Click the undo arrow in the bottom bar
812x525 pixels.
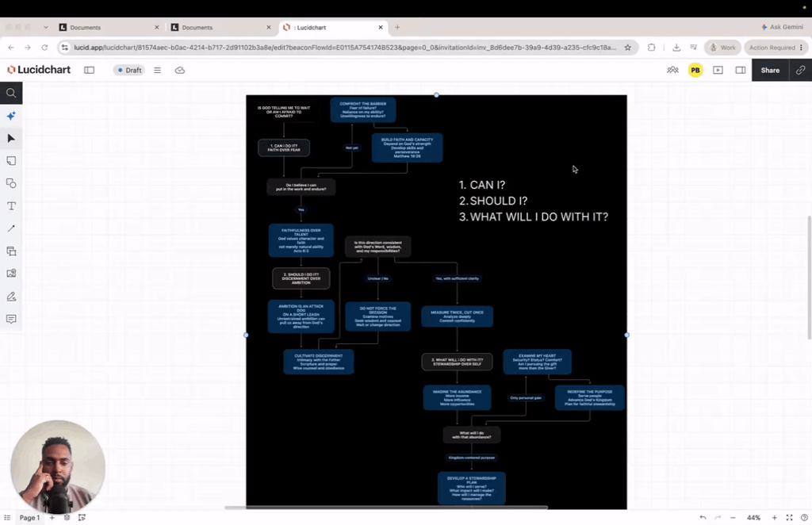pos(703,517)
